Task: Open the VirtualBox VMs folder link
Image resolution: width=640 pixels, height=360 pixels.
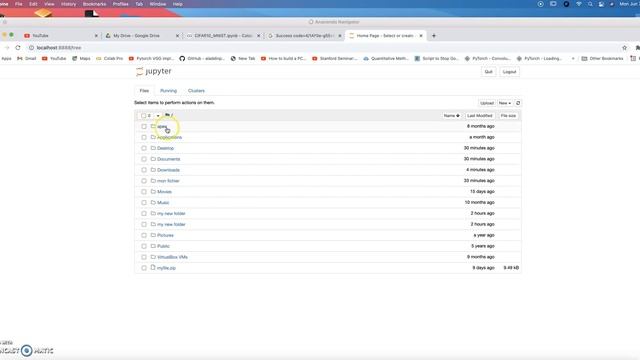Action: pyautogui.click(x=172, y=257)
